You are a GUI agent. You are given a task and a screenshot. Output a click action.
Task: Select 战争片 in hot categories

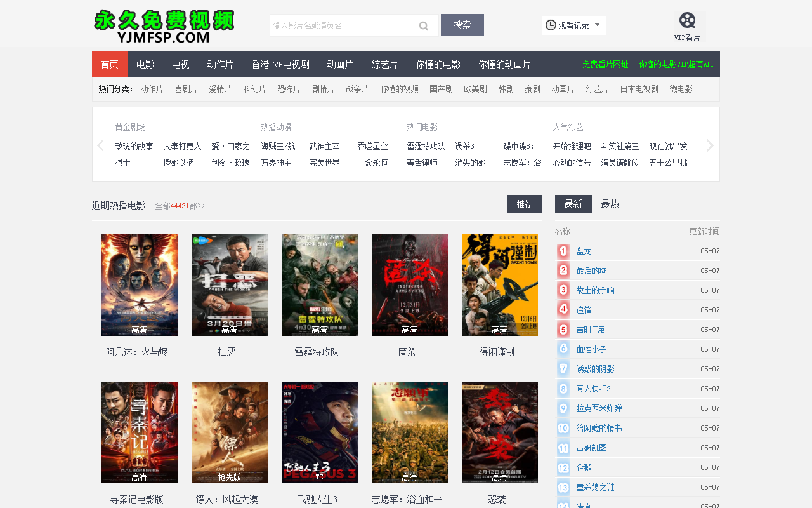(x=358, y=89)
